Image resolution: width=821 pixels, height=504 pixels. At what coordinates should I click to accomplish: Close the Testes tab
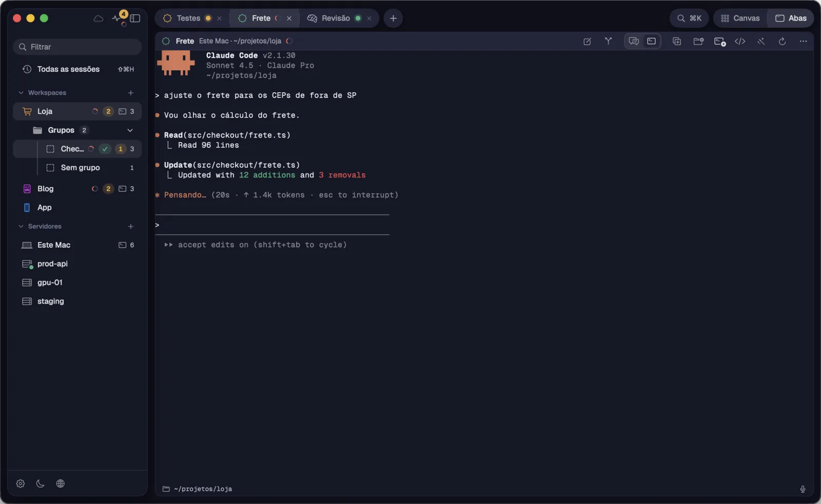220,18
